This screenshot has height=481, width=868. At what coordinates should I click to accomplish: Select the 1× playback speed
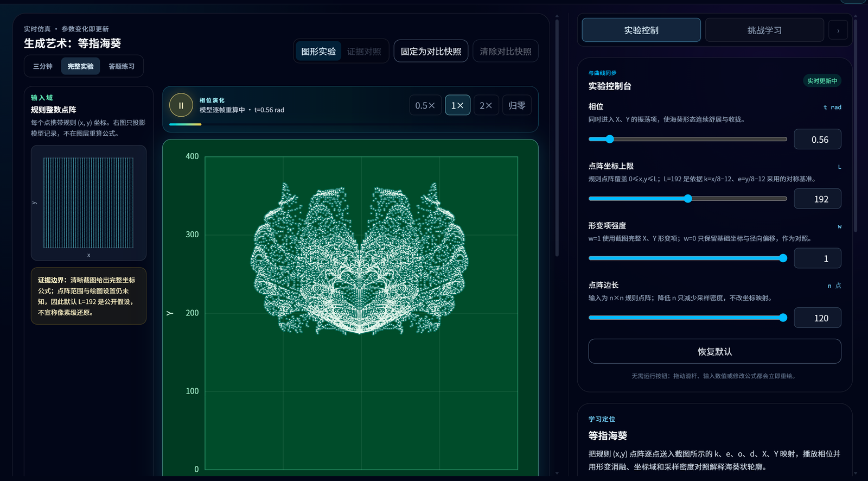coord(457,105)
